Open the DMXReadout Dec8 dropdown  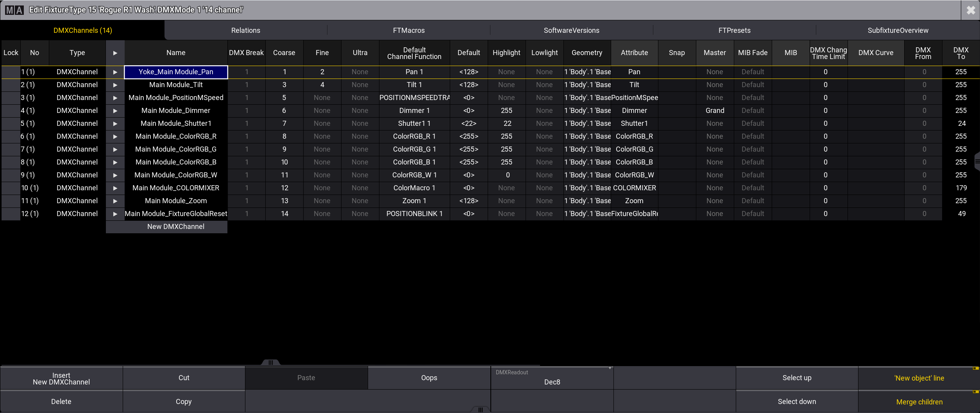[552, 378]
